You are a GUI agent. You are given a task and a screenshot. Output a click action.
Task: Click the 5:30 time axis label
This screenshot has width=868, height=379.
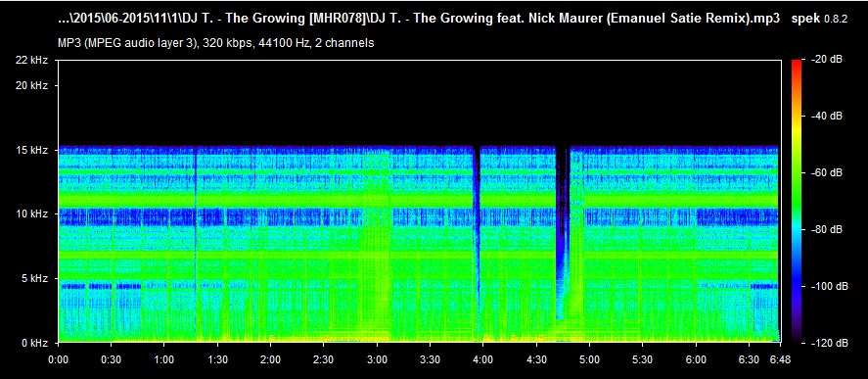(643, 359)
